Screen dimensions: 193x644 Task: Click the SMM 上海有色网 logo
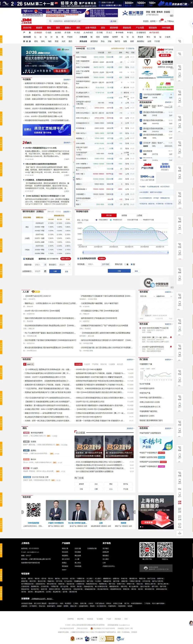pos(27,21)
